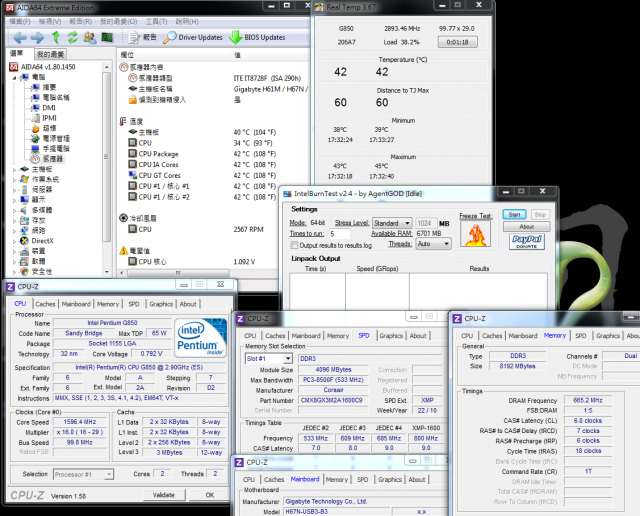Switch to SPD tab in Memory CPU-Z window

580,336
